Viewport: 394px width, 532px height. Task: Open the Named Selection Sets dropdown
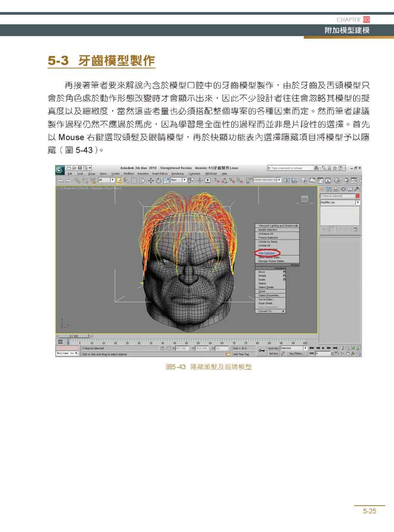click(x=267, y=180)
